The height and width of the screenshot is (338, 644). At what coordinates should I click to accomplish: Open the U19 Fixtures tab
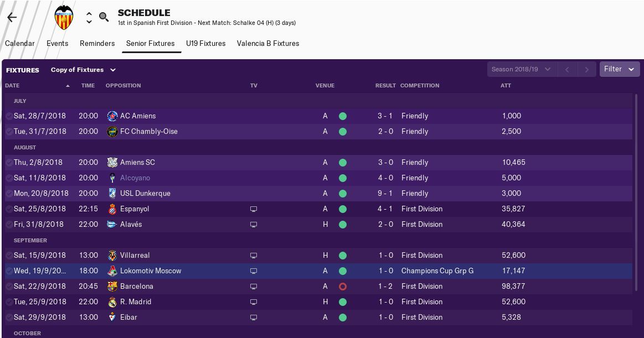[x=206, y=43]
